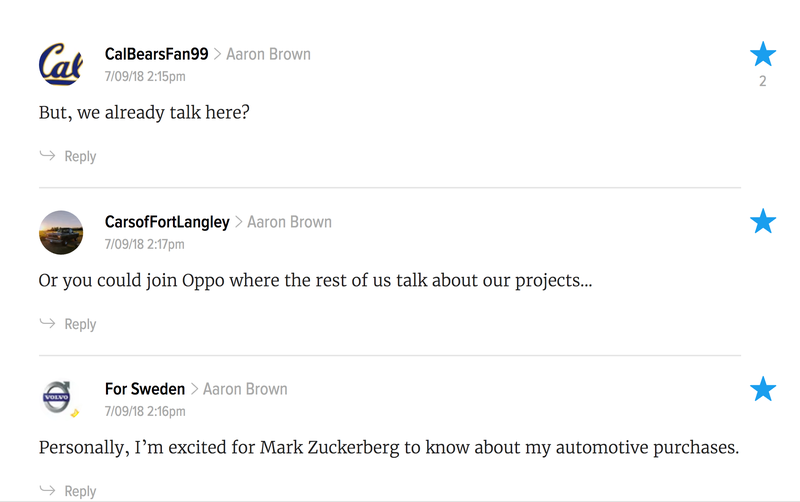Click reply arrow under For Sweden's comment
The width and height of the screenshot is (800, 502).
tap(47, 490)
